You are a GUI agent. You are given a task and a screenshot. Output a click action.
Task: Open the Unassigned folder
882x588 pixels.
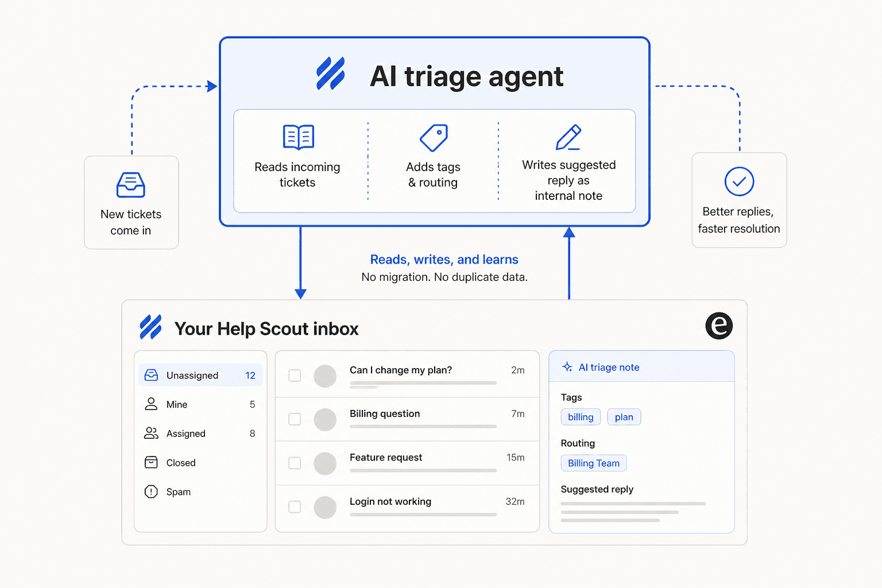coord(200,375)
